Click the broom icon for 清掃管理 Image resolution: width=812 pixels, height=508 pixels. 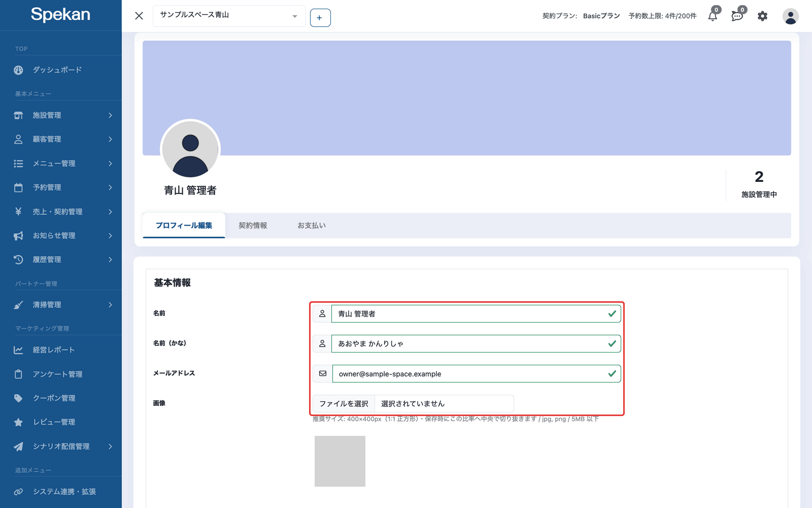point(18,305)
